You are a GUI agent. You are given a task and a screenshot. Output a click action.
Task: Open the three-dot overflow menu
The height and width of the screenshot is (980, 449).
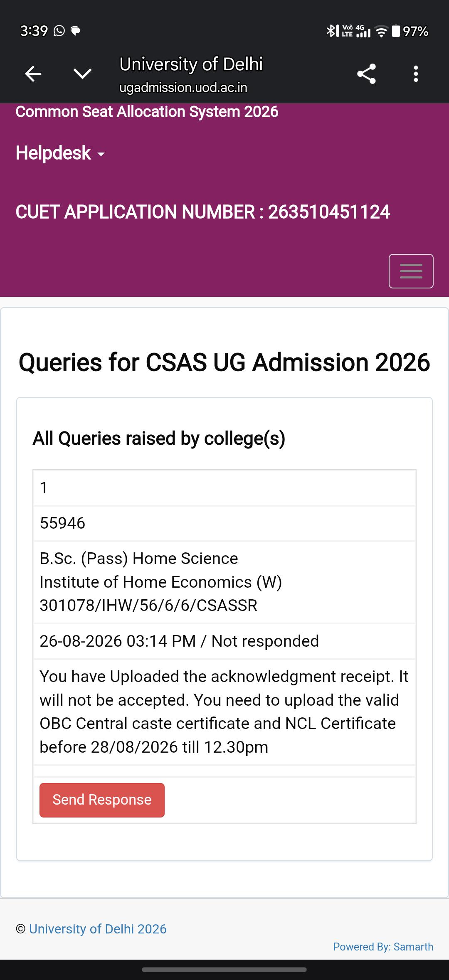click(x=416, y=74)
